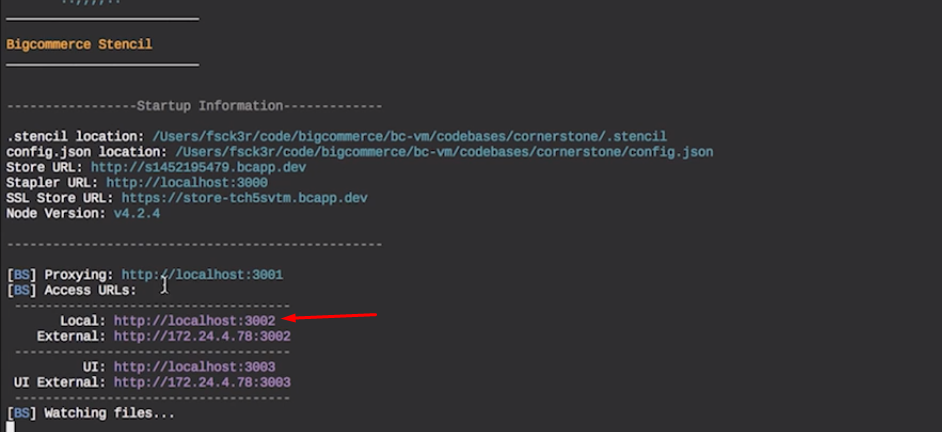Click the Watching files... status line
Image resolution: width=942 pixels, height=432 pixels.
[91, 413]
